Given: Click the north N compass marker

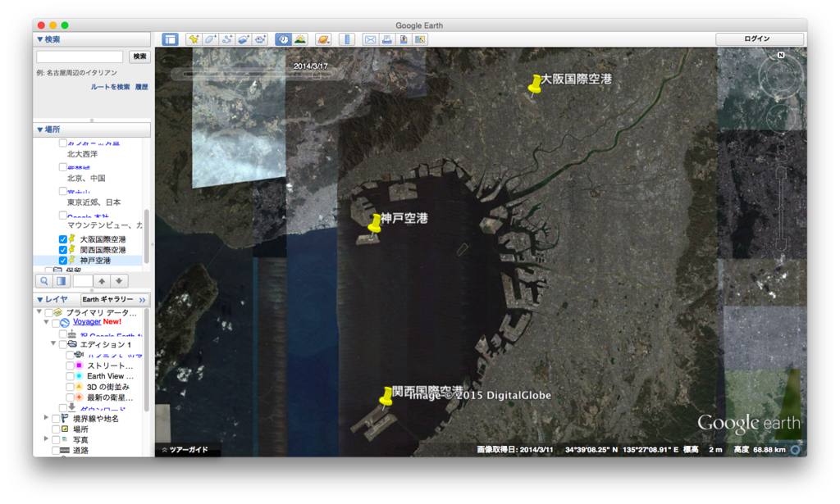Looking at the screenshot, I should click(x=781, y=55).
